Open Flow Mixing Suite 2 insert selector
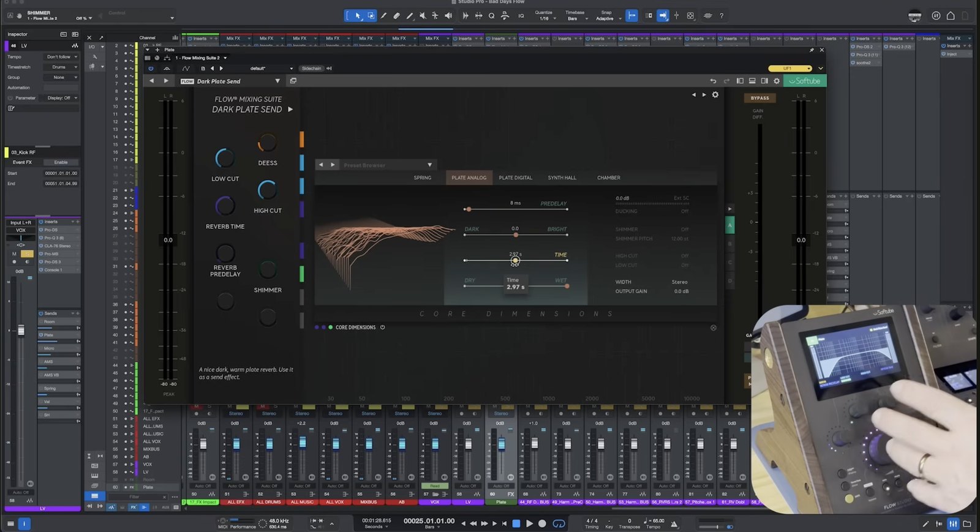 click(202, 58)
